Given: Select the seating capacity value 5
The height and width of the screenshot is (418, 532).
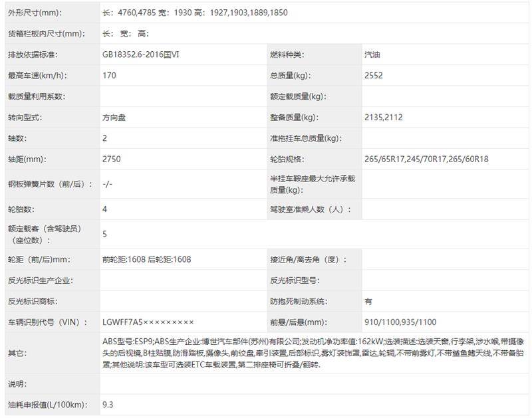Looking at the screenshot, I should point(104,235).
